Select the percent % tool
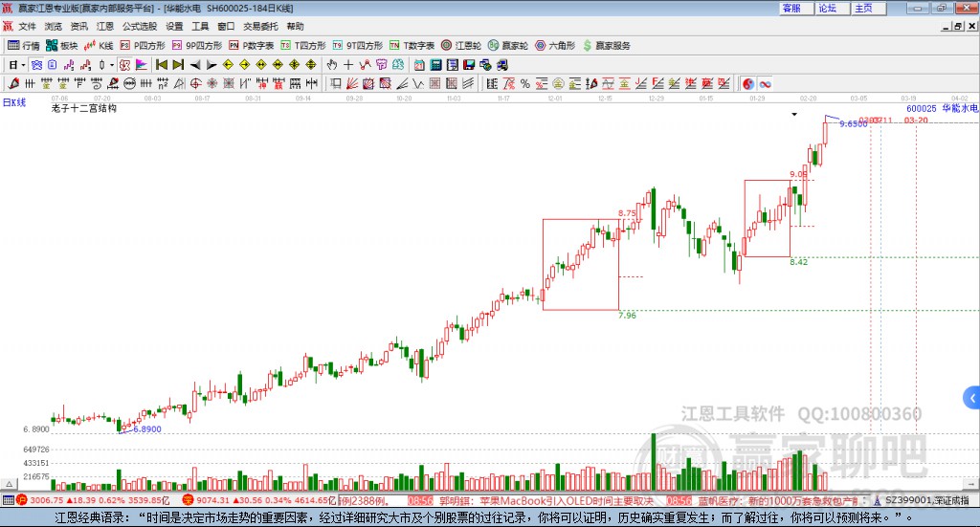980x527 pixels. 525,83
